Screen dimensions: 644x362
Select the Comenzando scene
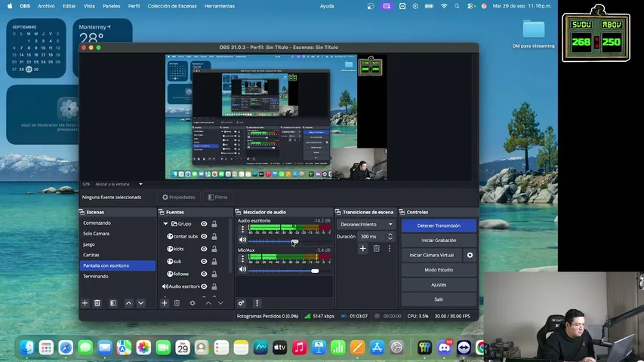coord(118,223)
